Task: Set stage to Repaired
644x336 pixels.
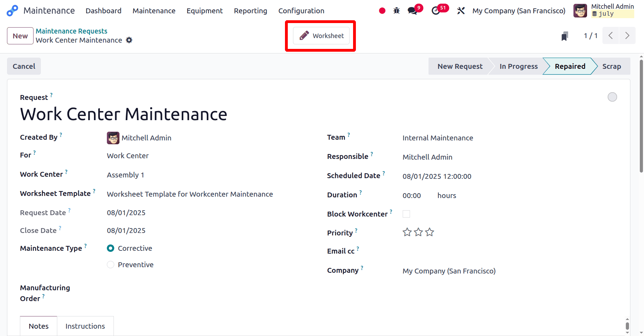Action: [x=570, y=66]
